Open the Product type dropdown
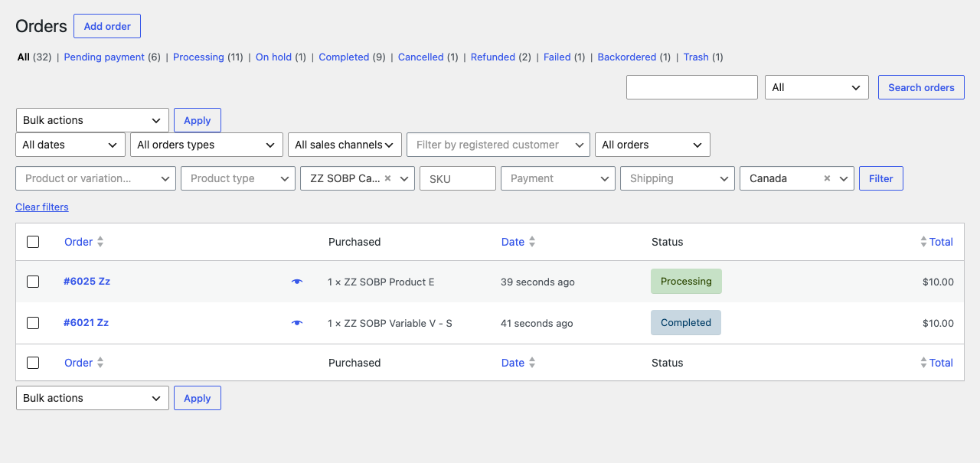 (x=238, y=178)
